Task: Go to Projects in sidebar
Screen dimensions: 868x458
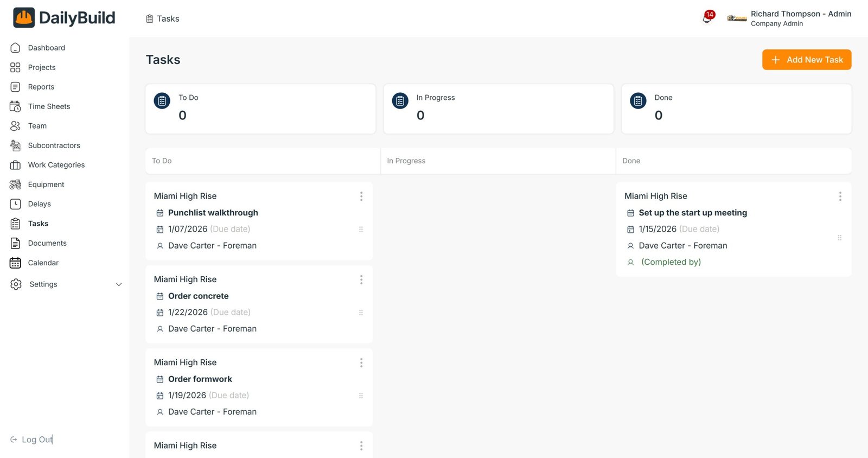Action: (x=41, y=67)
